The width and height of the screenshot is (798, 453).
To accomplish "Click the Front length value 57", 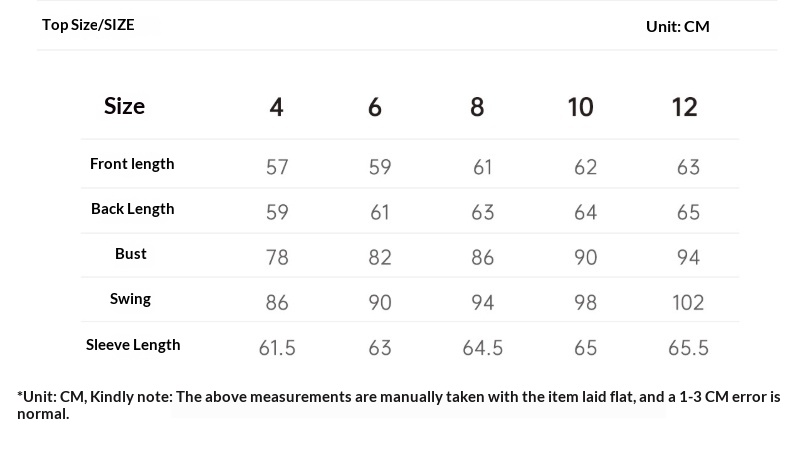I will (x=277, y=167).
